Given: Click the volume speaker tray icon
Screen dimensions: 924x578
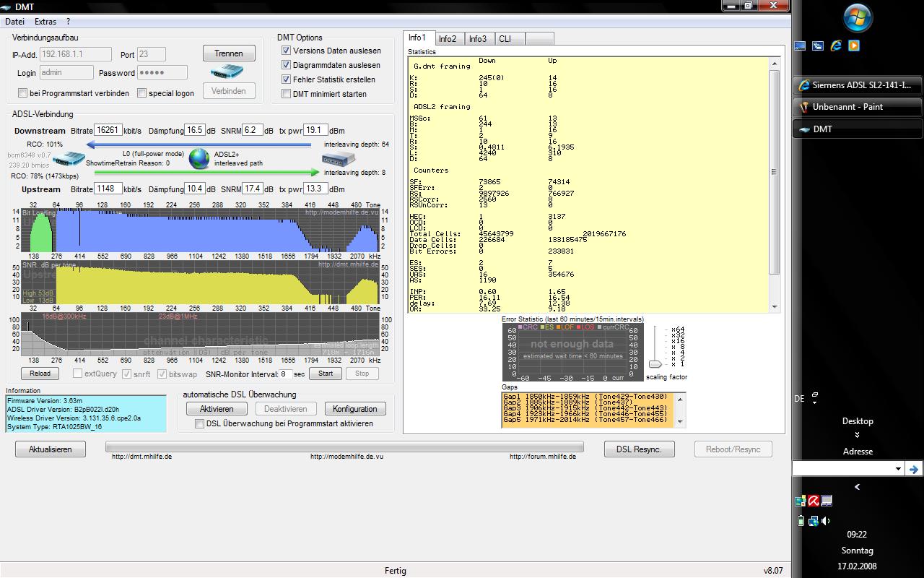Looking at the screenshot, I should coord(825,521).
